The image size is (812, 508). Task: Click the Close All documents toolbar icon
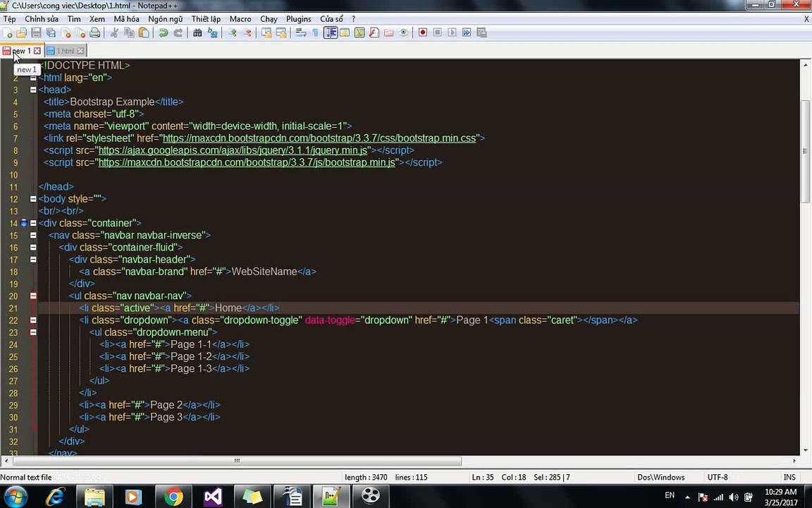pos(80,32)
